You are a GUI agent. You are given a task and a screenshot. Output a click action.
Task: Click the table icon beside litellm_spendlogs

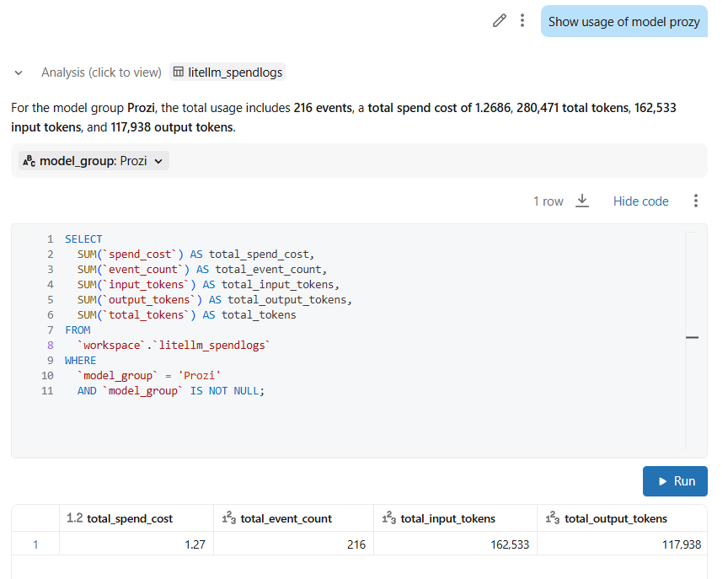(x=179, y=72)
